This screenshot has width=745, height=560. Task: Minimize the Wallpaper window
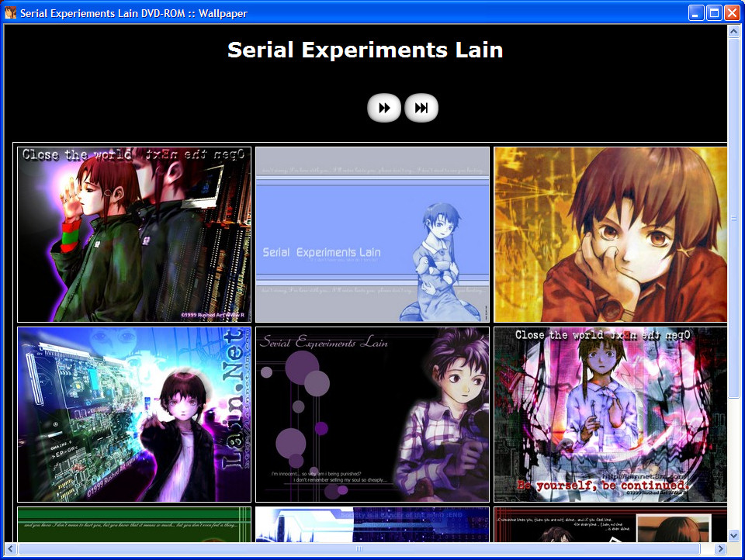[696, 12]
